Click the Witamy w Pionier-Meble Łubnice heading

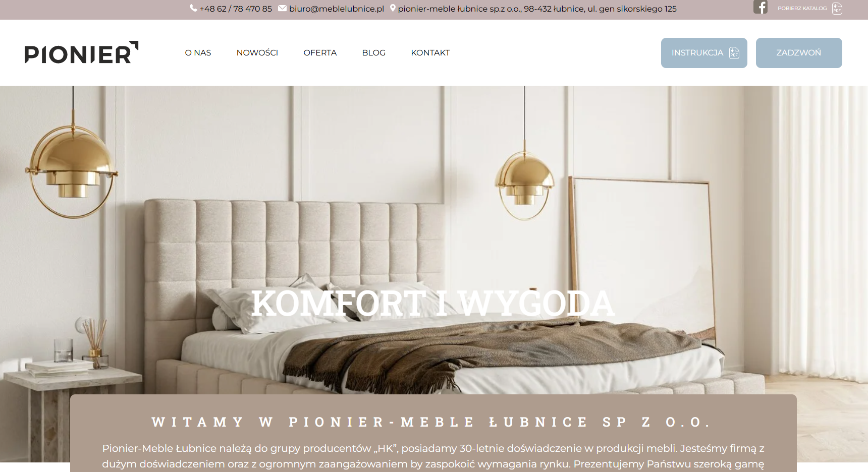point(432,422)
